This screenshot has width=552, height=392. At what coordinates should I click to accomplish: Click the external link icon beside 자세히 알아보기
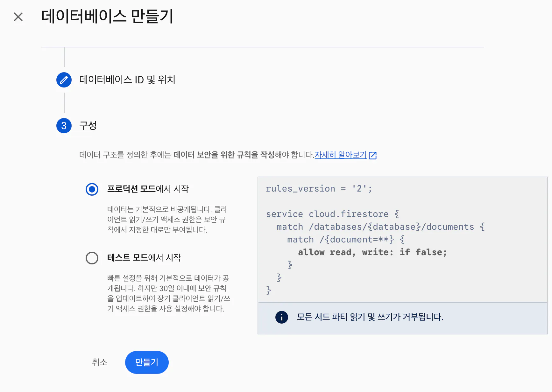(373, 155)
